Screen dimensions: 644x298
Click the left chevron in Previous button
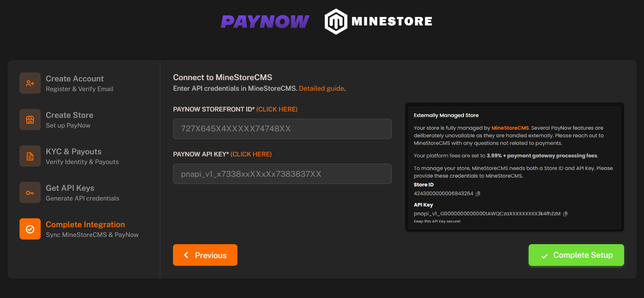pyautogui.click(x=186, y=255)
